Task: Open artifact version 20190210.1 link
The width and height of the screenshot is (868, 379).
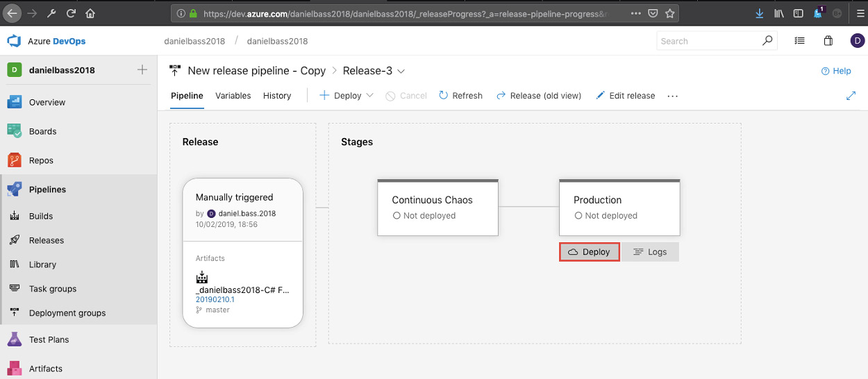Action: coord(215,300)
